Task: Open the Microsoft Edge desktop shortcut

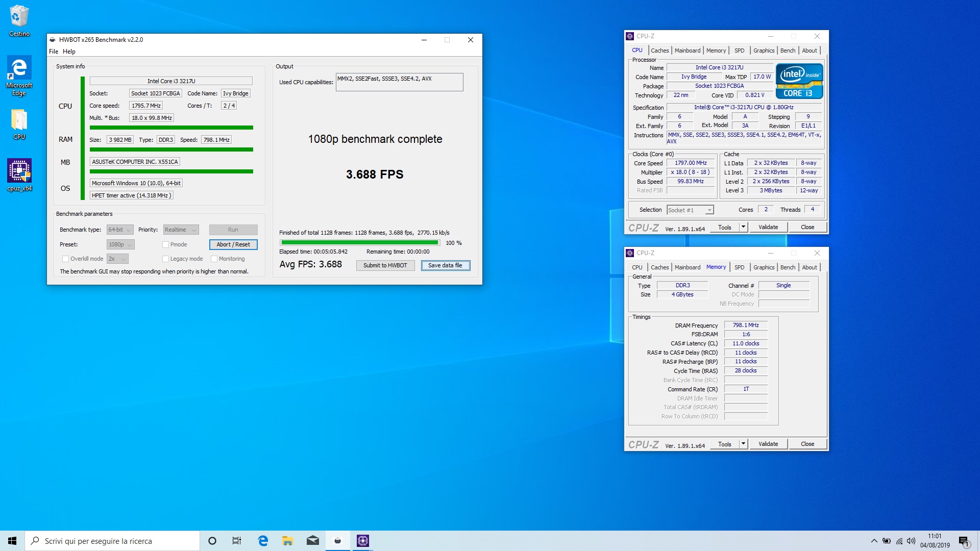Action: tap(19, 76)
